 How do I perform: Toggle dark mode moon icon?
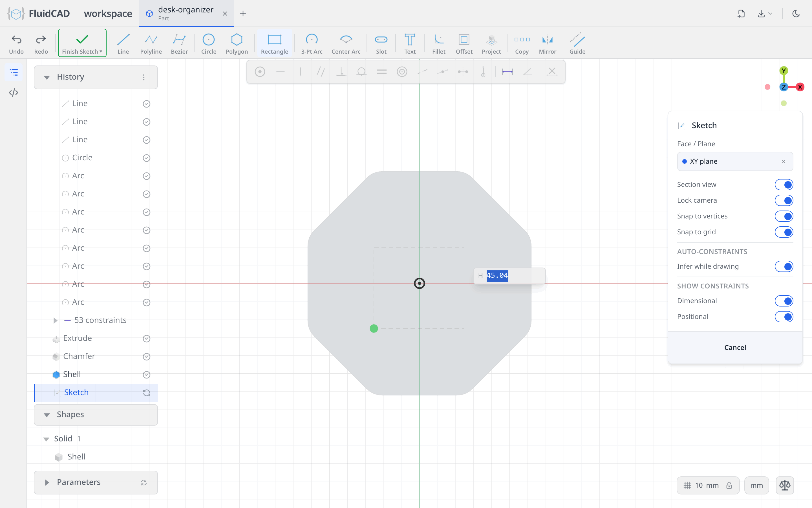[796, 14]
